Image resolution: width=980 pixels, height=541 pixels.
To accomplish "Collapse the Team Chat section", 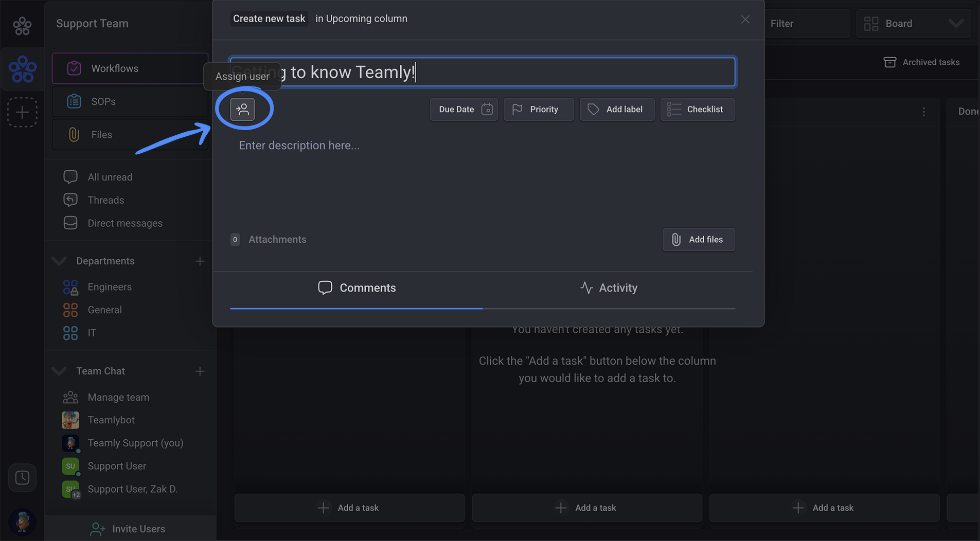I will [60, 371].
